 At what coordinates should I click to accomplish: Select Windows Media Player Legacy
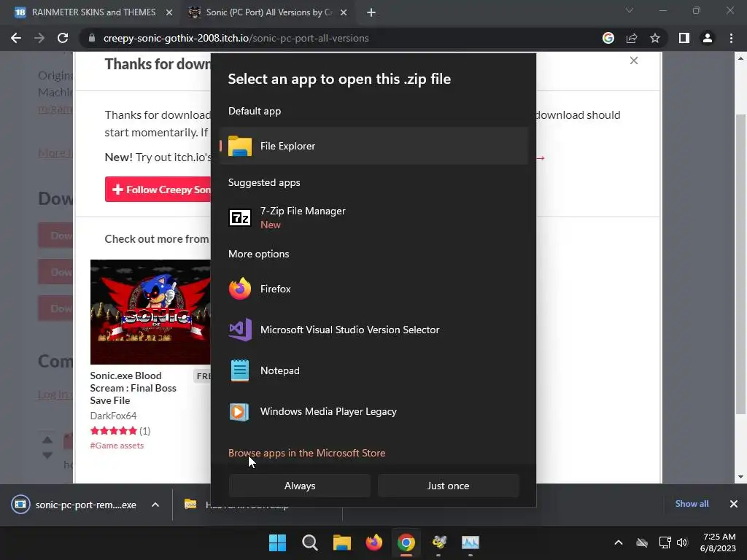tap(374, 411)
